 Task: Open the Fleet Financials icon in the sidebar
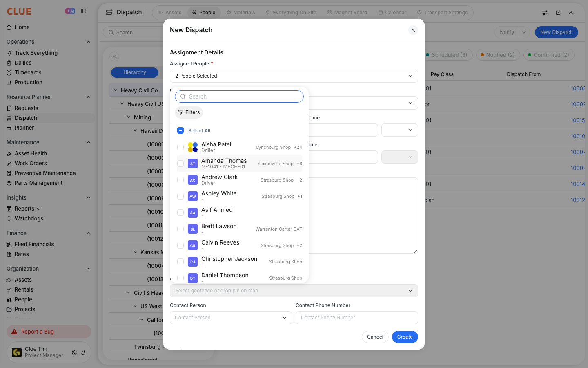tap(9, 245)
